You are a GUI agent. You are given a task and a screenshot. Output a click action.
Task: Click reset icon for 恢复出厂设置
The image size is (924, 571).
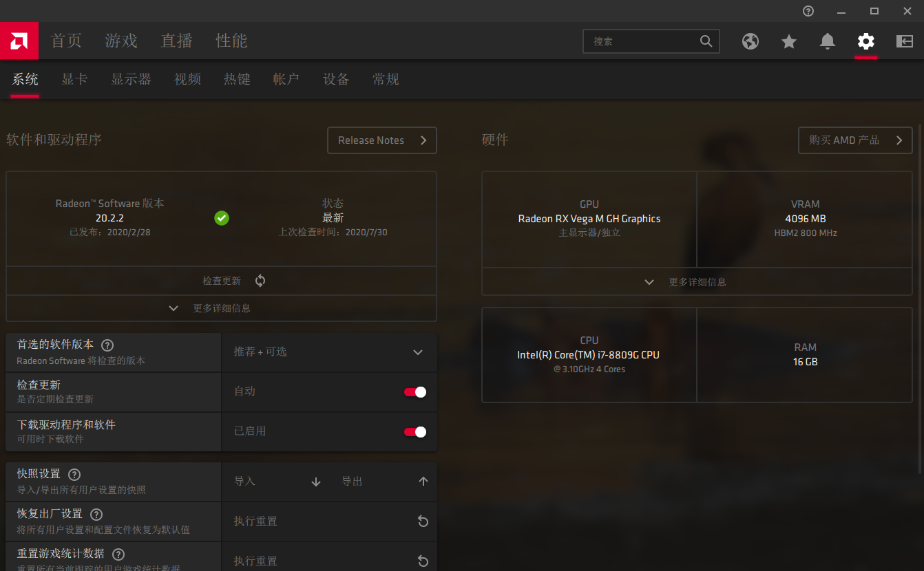tap(423, 521)
